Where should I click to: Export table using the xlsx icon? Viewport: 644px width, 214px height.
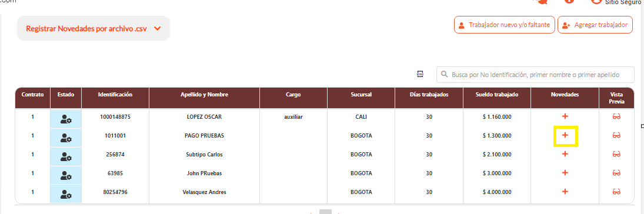point(420,74)
